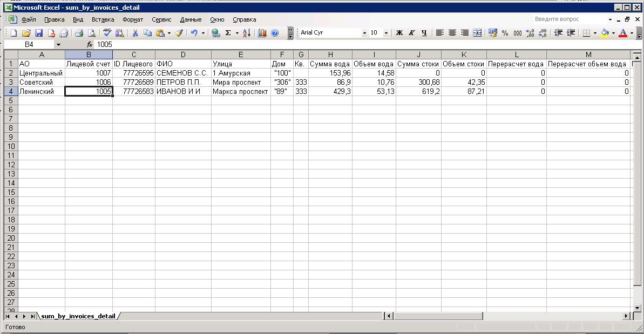Click the Merge and Center icon
The width and height of the screenshot is (644, 334).
(477, 33)
